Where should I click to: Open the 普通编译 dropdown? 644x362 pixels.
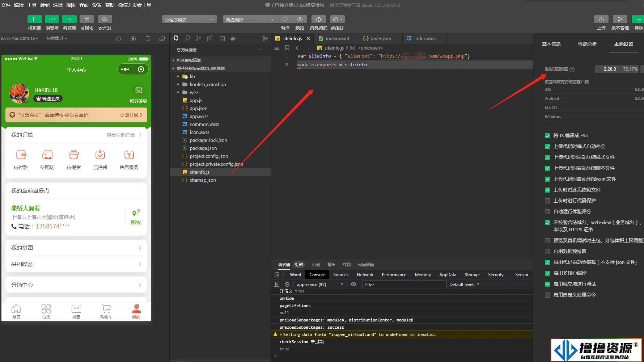coord(250,20)
